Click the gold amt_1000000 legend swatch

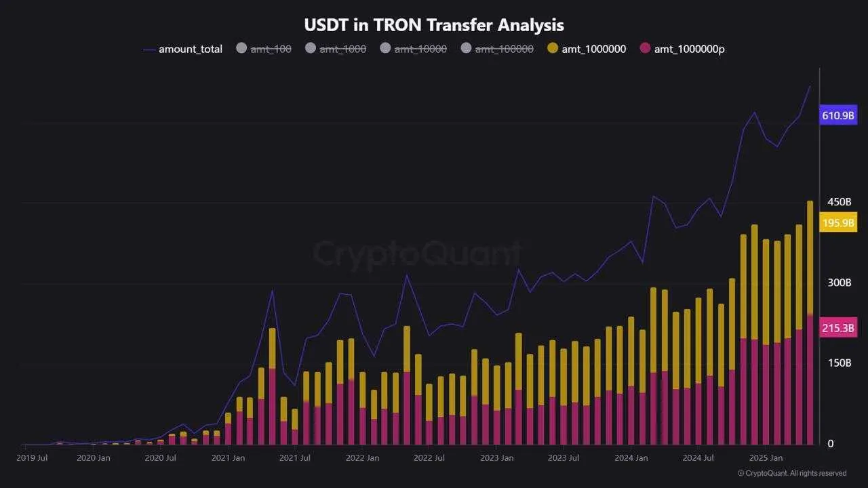(x=553, y=48)
